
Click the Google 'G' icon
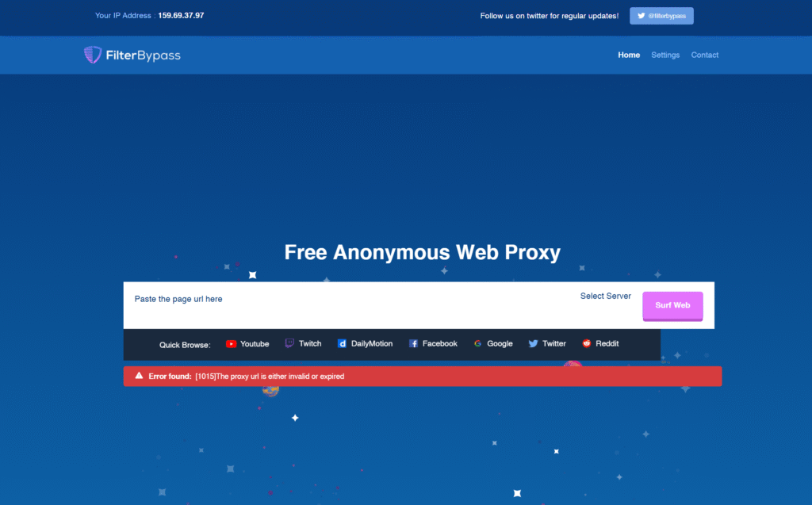(477, 343)
